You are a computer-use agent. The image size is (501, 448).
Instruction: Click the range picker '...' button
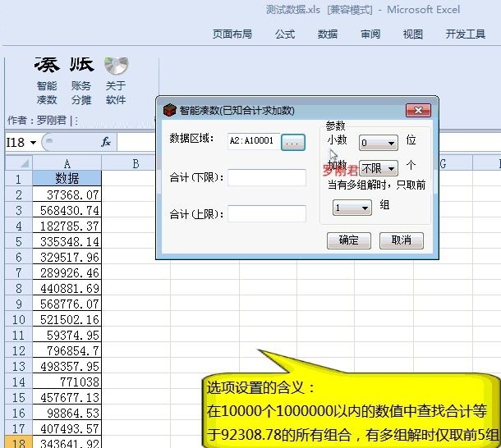click(x=293, y=142)
